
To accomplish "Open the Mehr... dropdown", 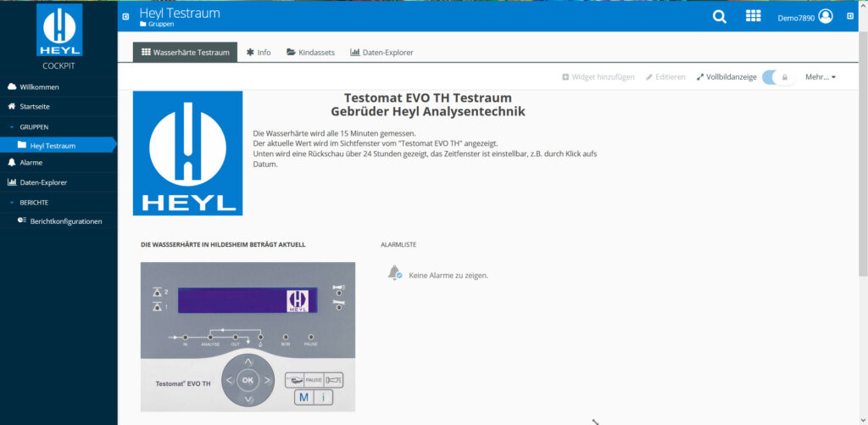I will [821, 77].
